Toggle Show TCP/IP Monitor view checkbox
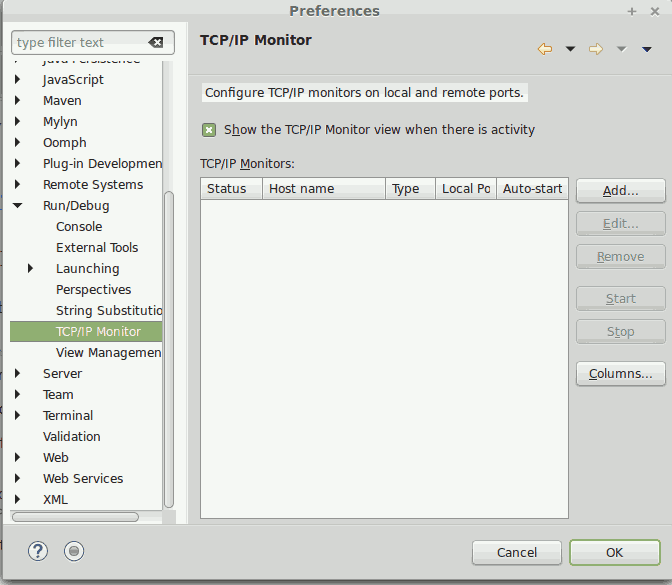The width and height of the screenshot is (672, 585). 209,130
